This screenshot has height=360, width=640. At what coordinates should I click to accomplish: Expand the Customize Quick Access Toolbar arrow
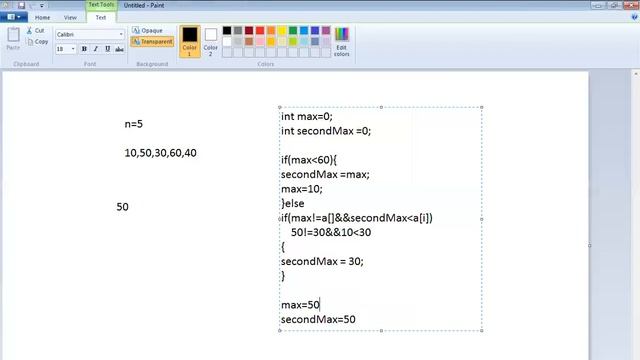42,6
